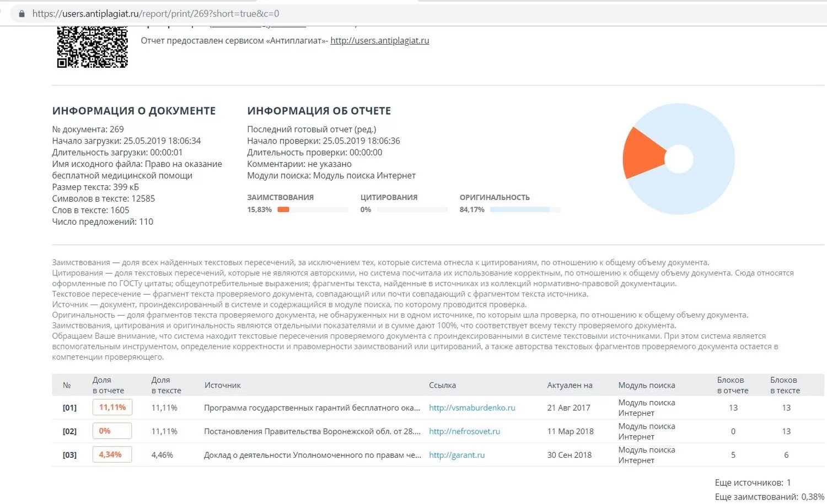Click the "ОРИГИНАЛЬНОСТЬ" label
Viewport: 827px width, 504px height.
tap(495, 198)
